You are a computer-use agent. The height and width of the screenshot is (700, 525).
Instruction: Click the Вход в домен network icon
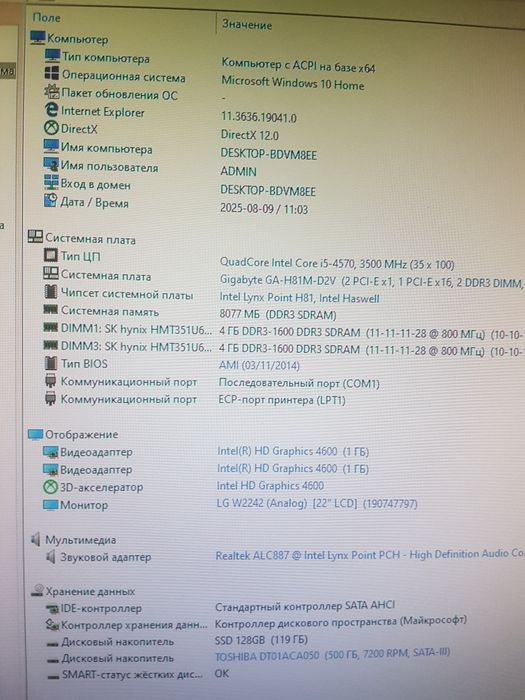pos(51,182)
